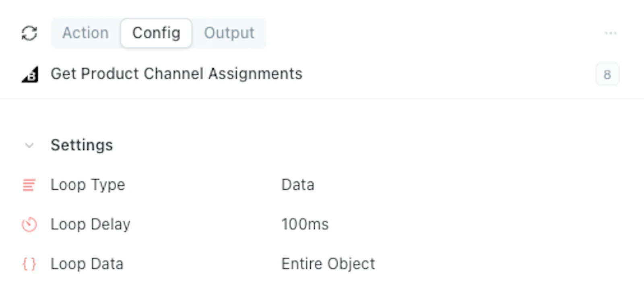Image resolution: width=644 pixels, height=296 pixels.
Task: Click the Loop Delay label
Action: (91, 224)
